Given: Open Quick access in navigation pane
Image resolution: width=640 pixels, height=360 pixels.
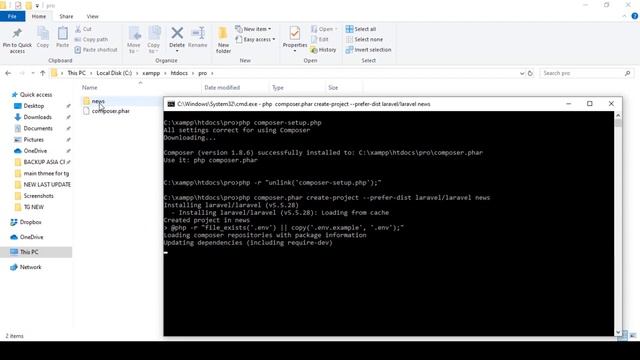Looking at the screenshot, I should [x=36, y=95].
